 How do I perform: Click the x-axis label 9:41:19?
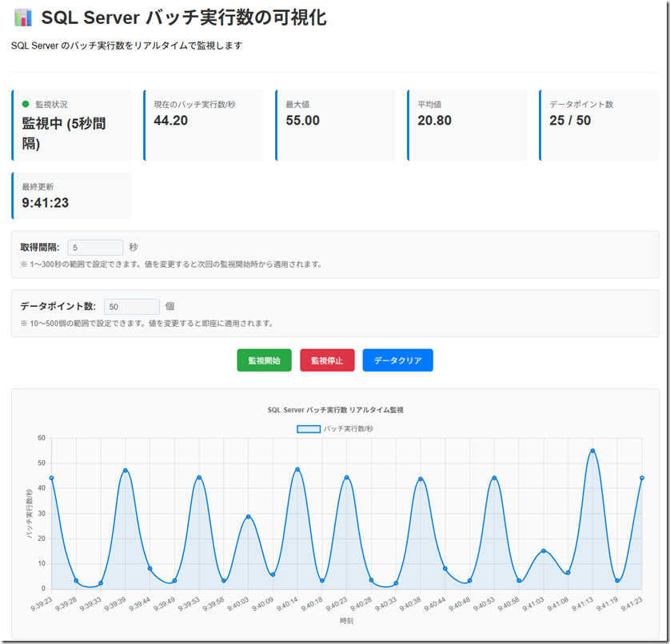(x=607, y=603)
